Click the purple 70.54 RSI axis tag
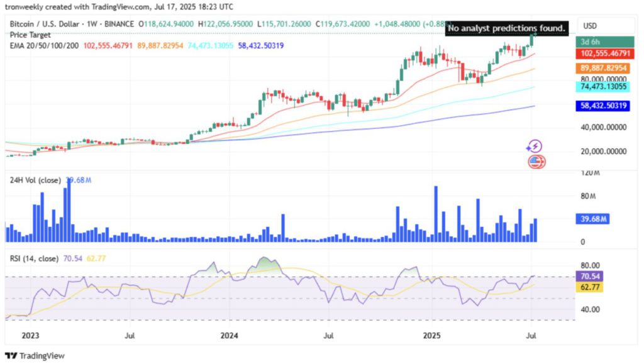This screenshot has width=644, height=363. pos(589,276)
